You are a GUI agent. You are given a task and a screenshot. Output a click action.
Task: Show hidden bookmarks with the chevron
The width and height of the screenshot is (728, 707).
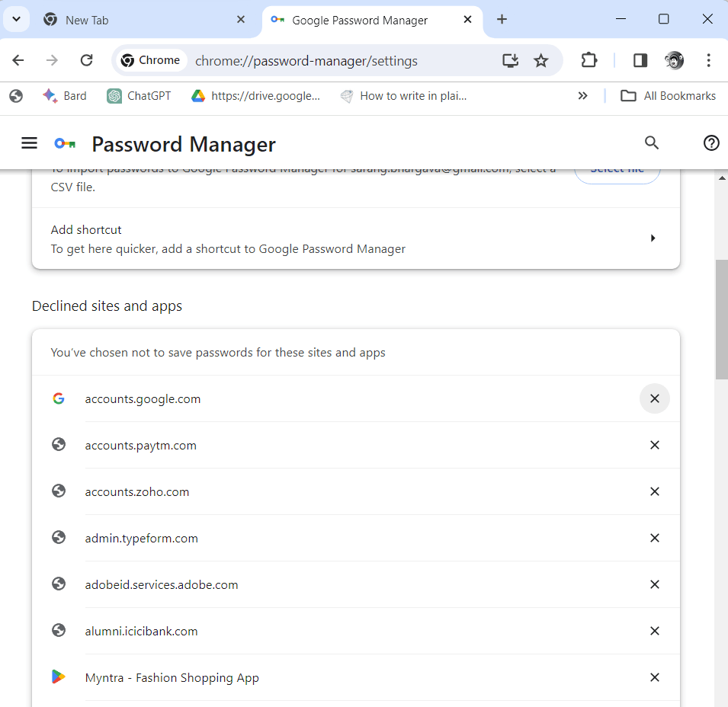pyautogui.click(x=582, y=95)
